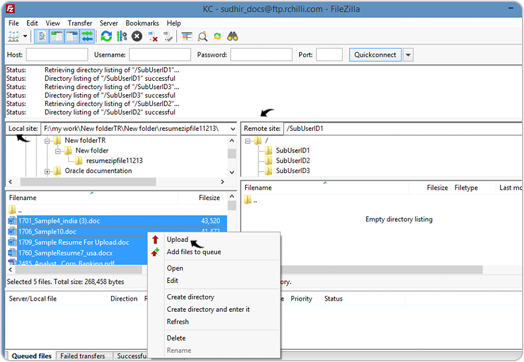The image size is (524, 362).
Task: Sort by local Filesize column header
Action: [203, 198]
